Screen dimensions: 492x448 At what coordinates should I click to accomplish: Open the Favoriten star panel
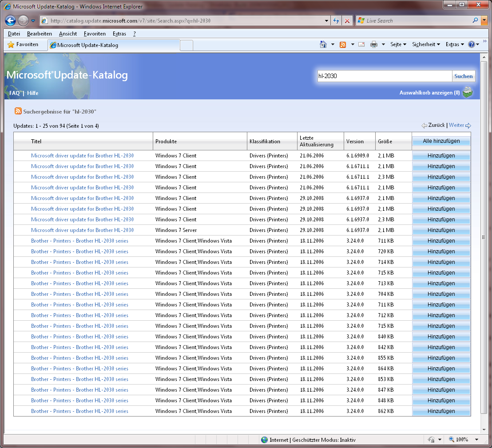[23, 44]
